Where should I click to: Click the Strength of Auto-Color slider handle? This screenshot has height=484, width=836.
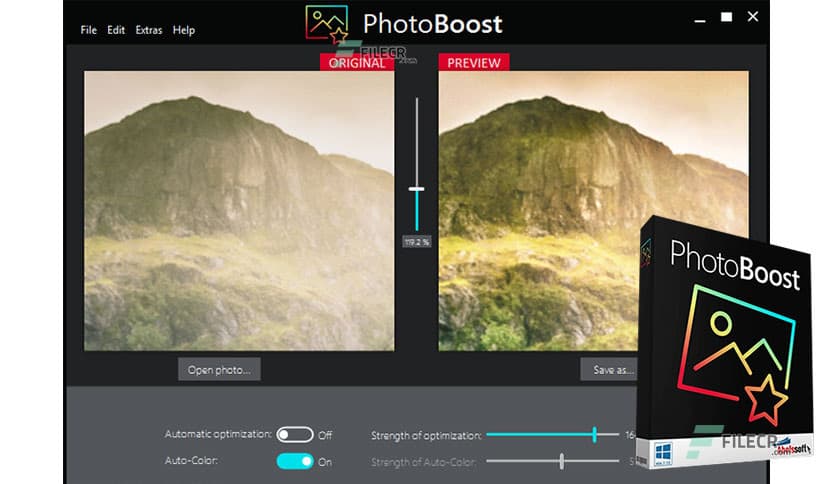tap(561, 462)
